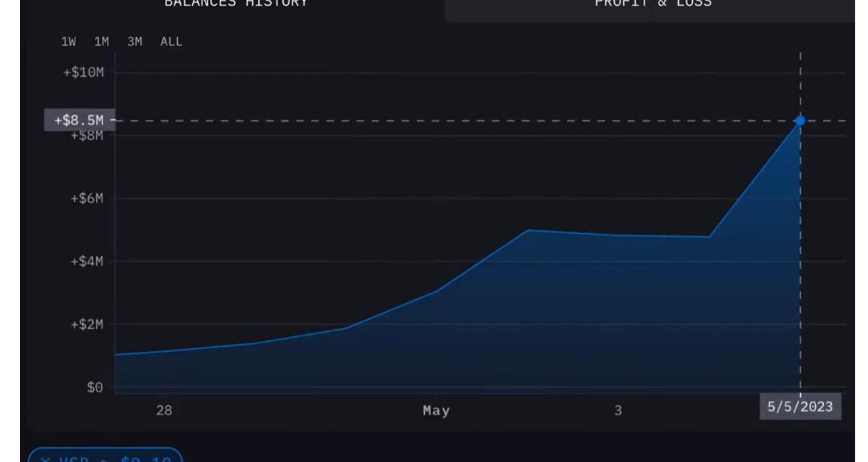Click the 3 date axis label
Viewport: 868px width, 462px height.
pyautogui.click(x=618, y=410)
